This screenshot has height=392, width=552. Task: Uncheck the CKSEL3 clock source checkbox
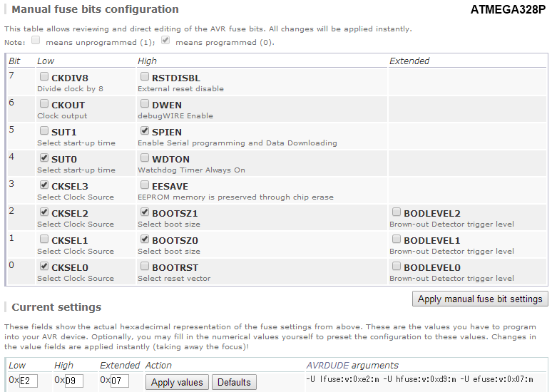(44, 185)
